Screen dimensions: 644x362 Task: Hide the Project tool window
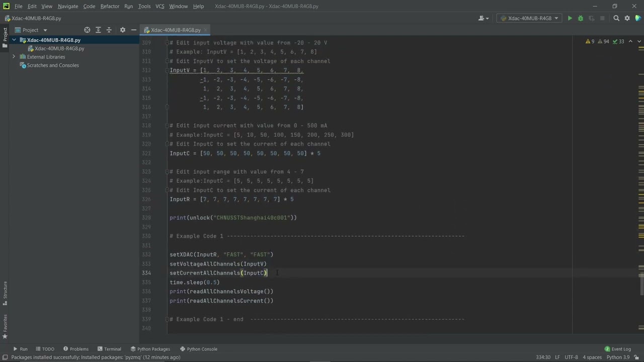133,30
